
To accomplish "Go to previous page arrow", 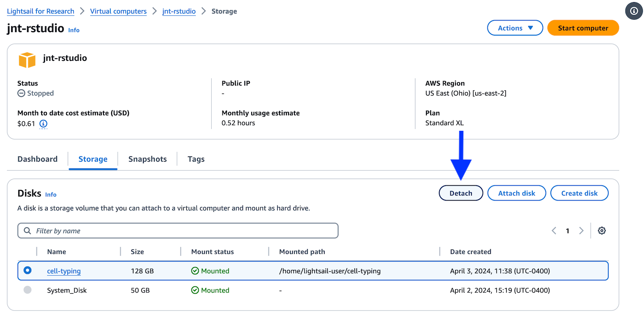I will pyautogui.click(x=554, y=231).
